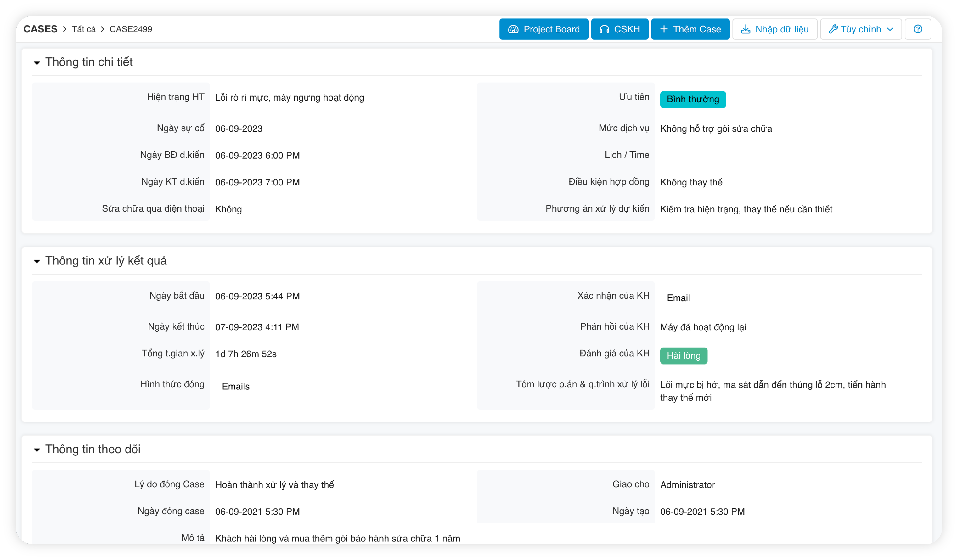958x560 pixels.
Task: Click the Hiện trạng HT field value
Action: (x=289, y=98)
